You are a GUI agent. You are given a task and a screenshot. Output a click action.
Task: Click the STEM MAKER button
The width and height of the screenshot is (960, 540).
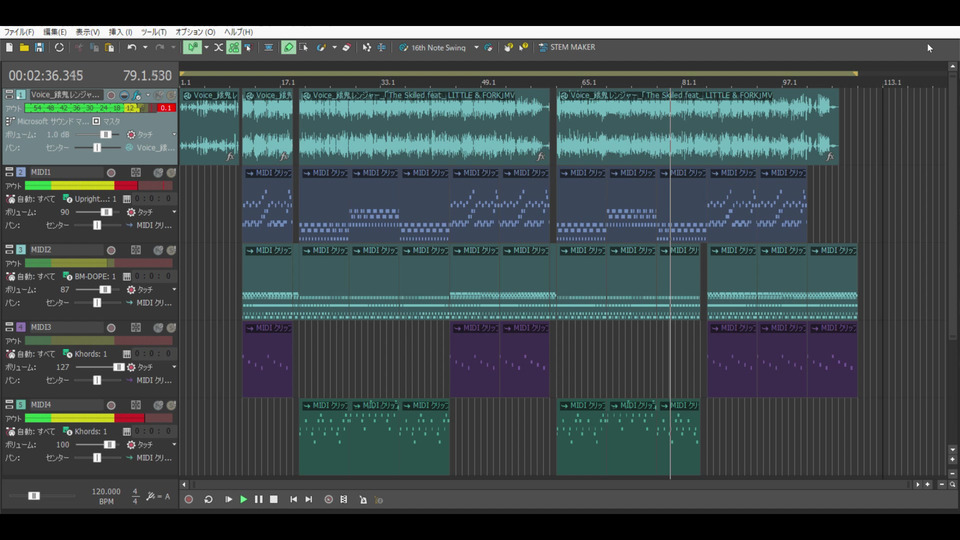click(566, 47)
